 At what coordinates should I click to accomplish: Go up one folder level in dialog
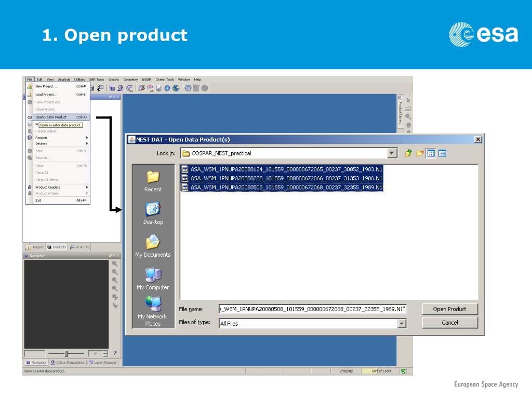(408, 153)
